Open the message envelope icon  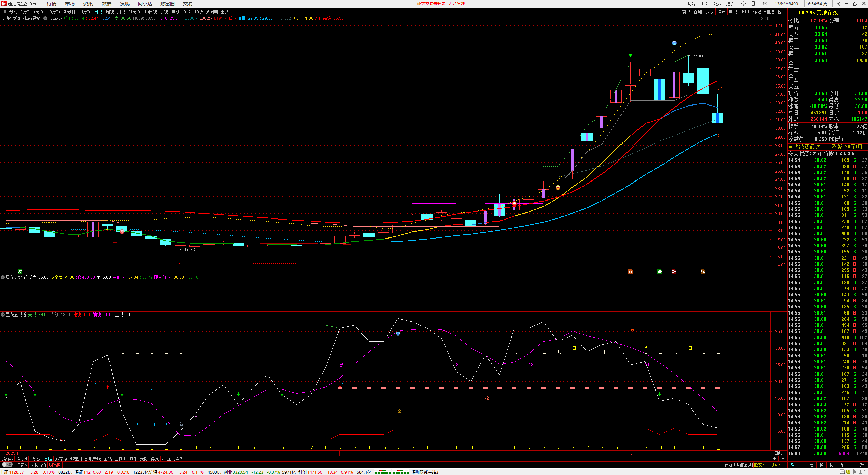click(765, 4)
